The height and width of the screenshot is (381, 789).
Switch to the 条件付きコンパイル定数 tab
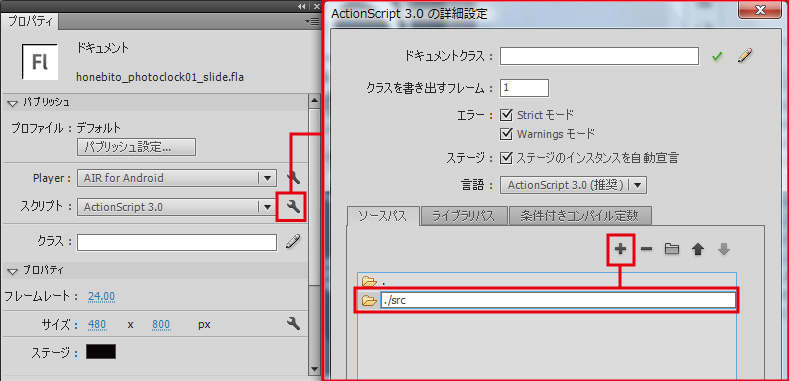pos(581,216)
